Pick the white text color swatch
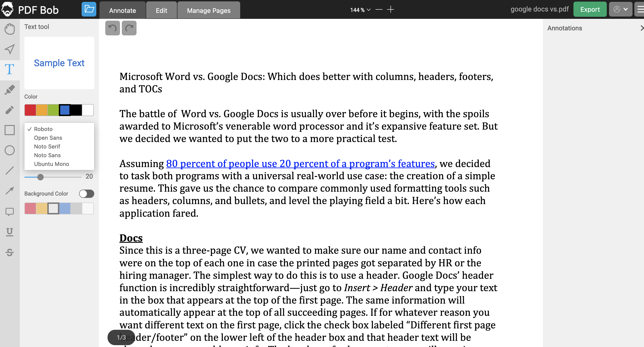 point(88,110)
